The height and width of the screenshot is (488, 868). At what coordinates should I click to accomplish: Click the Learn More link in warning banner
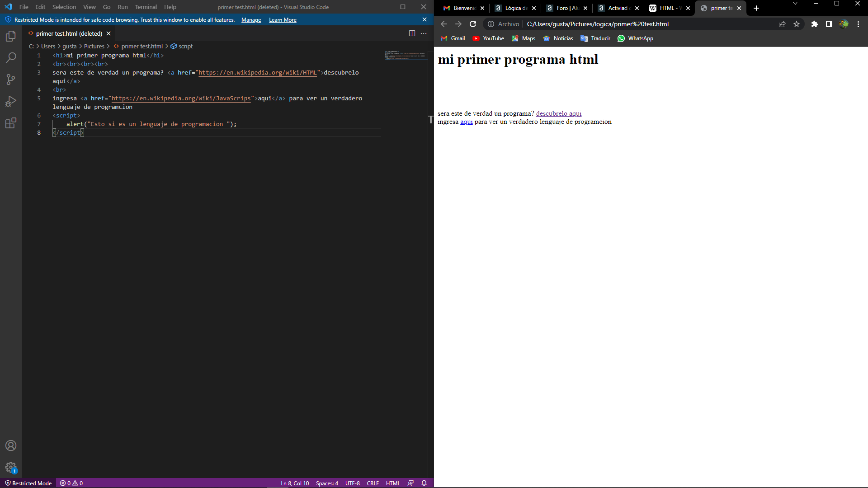tap(283, 20)
